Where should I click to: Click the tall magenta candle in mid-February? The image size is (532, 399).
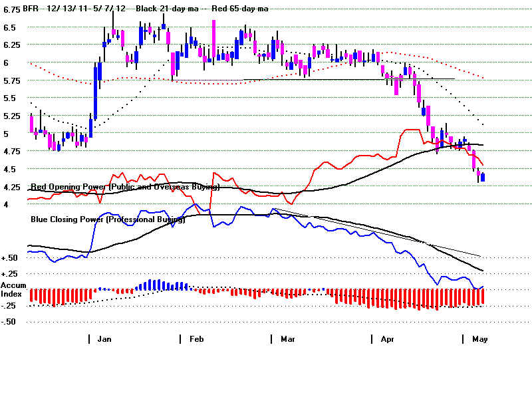point(213,40)
